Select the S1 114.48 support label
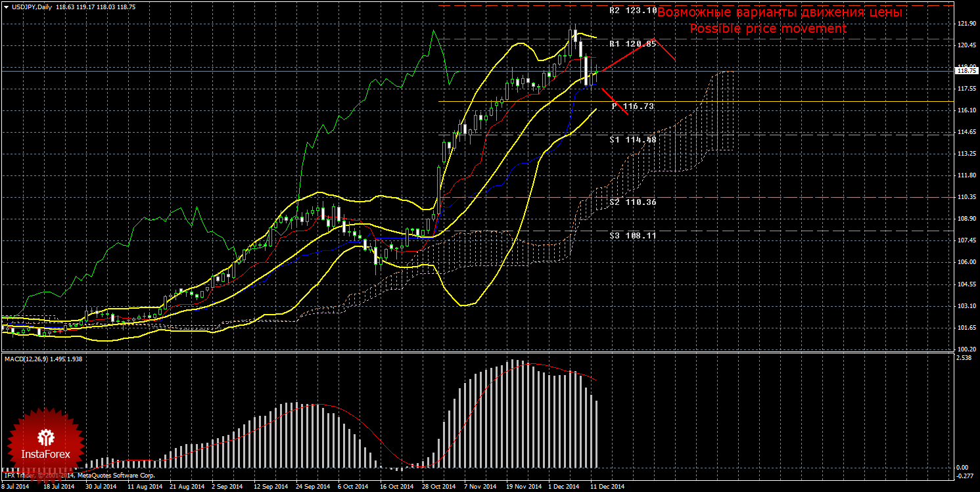Screen dimensions: 980x492 [632, 139]
